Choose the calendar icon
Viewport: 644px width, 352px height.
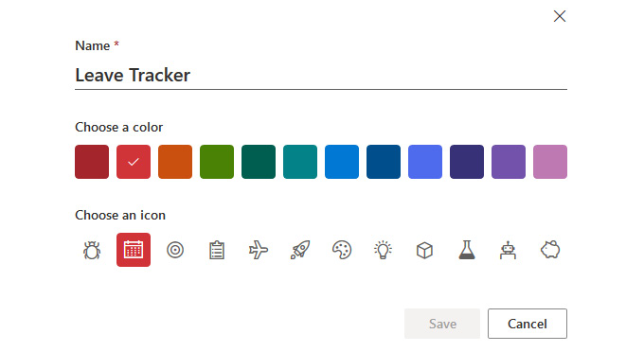coord(134,250)
